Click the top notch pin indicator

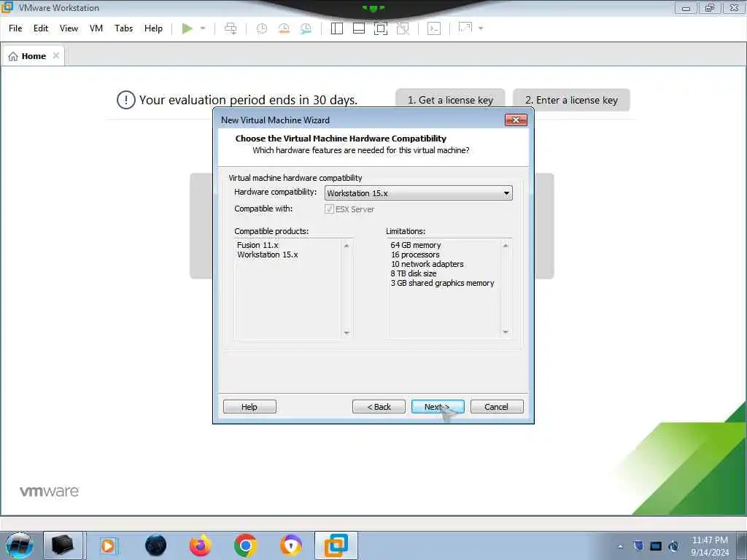click(x=373, y=8)
